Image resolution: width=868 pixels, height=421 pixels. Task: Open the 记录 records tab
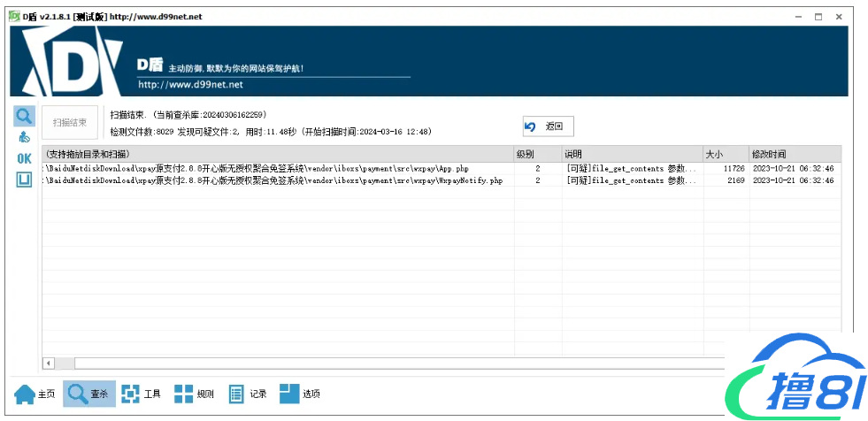click(x=248, y=394)
